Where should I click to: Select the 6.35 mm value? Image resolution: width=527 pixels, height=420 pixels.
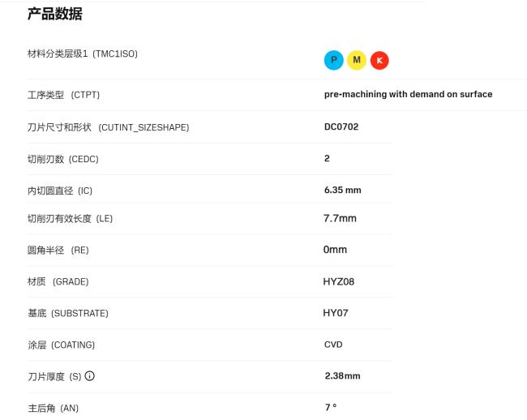coord(342,190)
